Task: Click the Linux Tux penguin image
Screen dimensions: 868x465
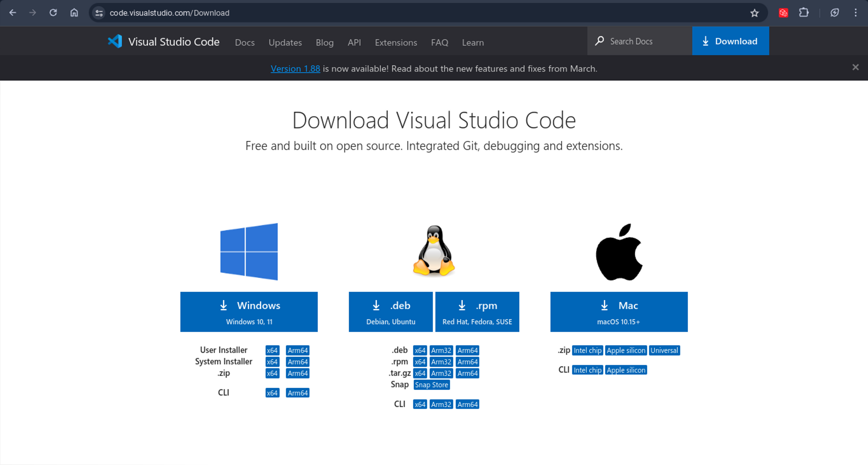Action: click(434, 251)
